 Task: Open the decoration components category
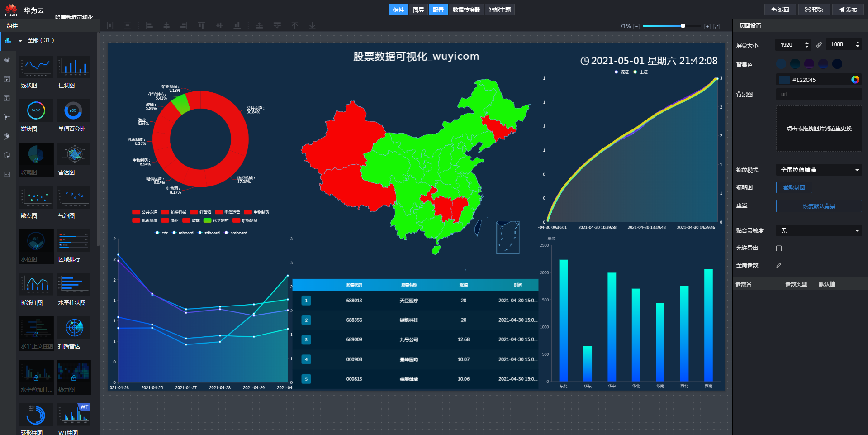pyautogui.click(x=7, y=136)
